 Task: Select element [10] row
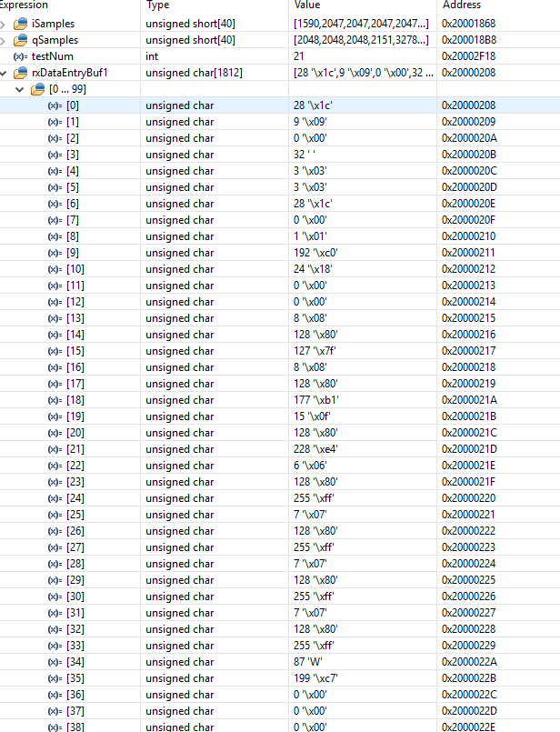(x=280, y=269)
